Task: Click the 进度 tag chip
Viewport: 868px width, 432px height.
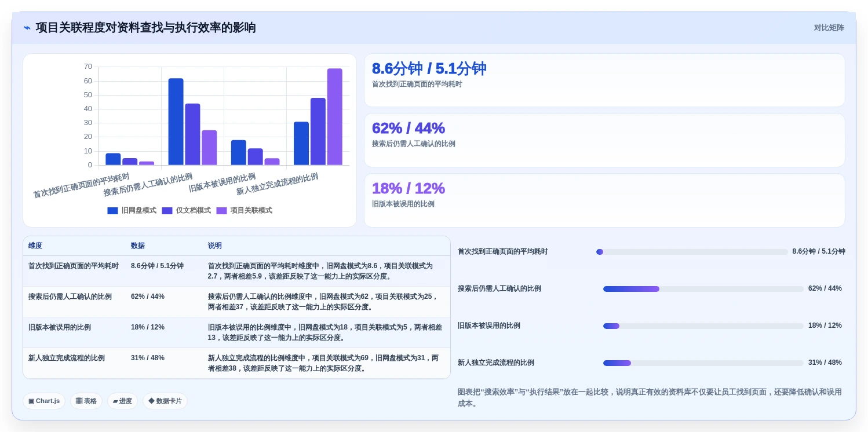Action: 122,401
